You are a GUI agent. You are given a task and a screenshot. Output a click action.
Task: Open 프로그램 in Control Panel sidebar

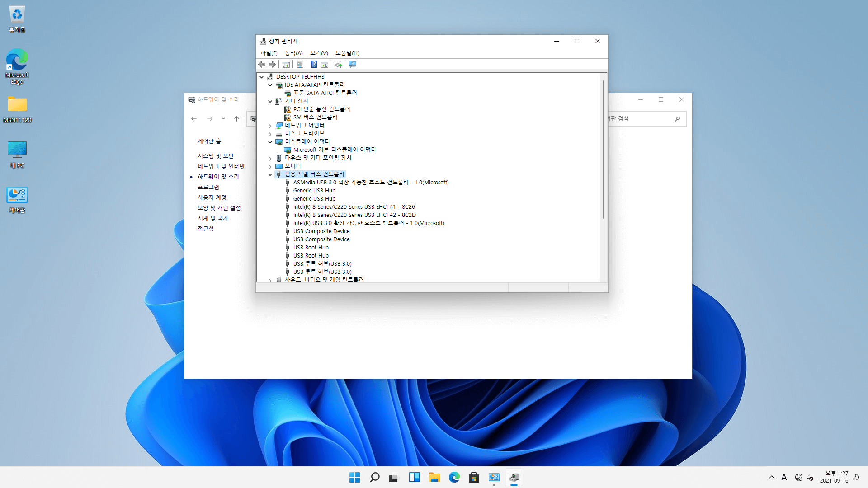point(208,187)
